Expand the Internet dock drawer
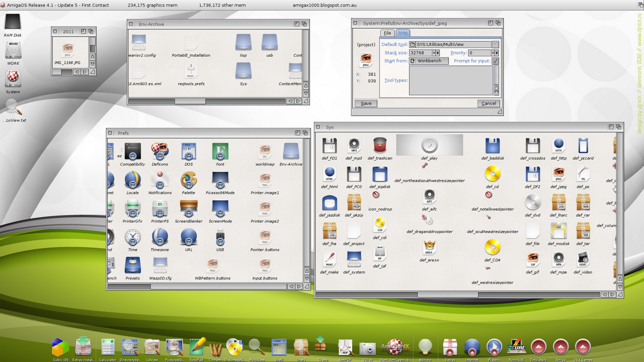The height and width of the screenshot is (362, 644). 472,347
